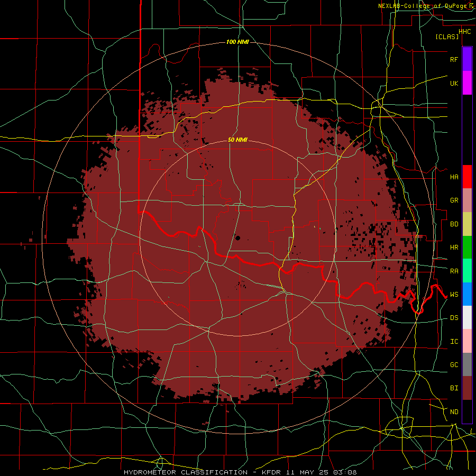This screenshot has width=476, height=476.
Task: Click the HA legend label
Action: coord(454,177)
